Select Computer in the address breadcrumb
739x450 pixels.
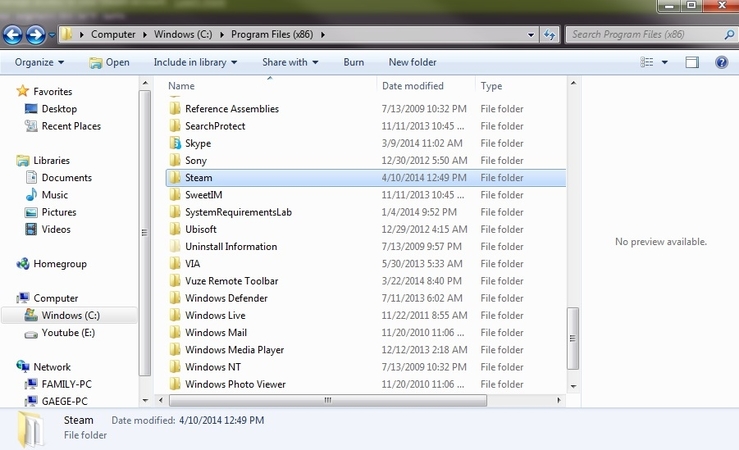pyautogui.click(x=113, y=34)
